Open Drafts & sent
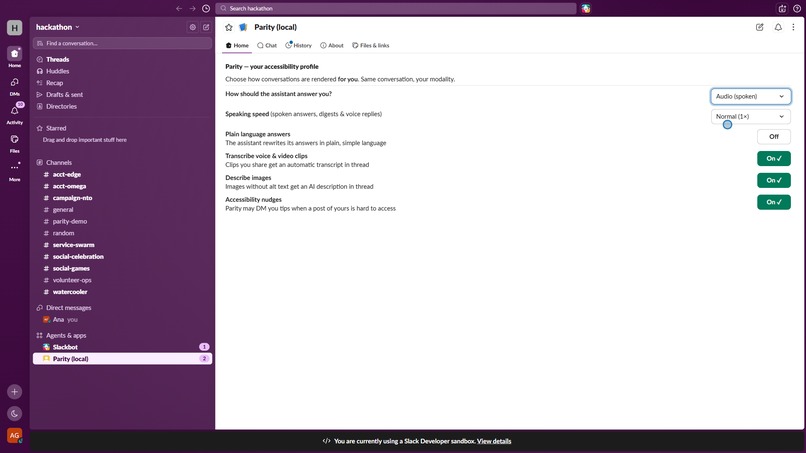Viewport: 806px width, 453px height. (x=122, y=95)
